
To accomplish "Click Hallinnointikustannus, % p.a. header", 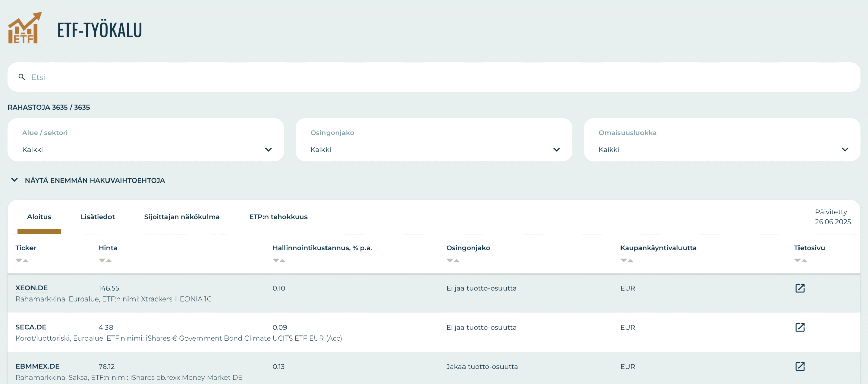I will click(x=322, y=248).
